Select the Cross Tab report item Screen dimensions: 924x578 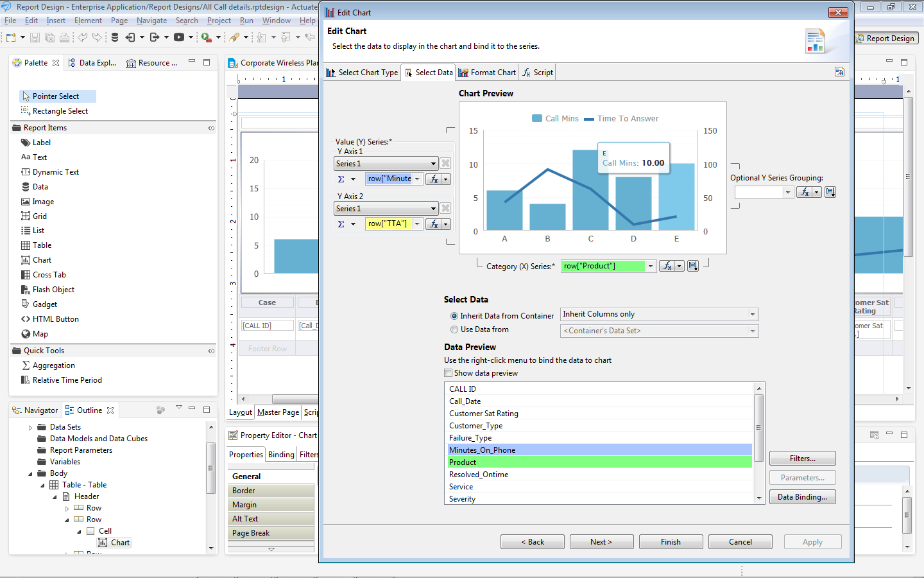pos(49,275)
